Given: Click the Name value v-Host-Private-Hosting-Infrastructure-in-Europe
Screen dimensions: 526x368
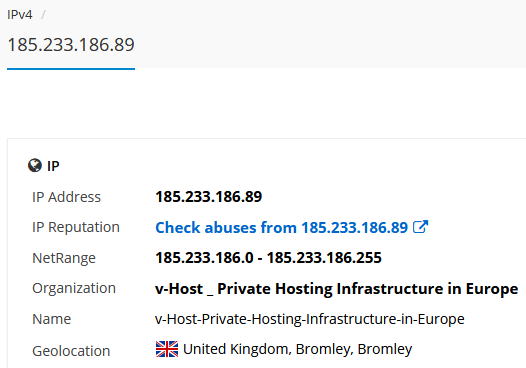Looking at the screenshot, I should point(310,319).
